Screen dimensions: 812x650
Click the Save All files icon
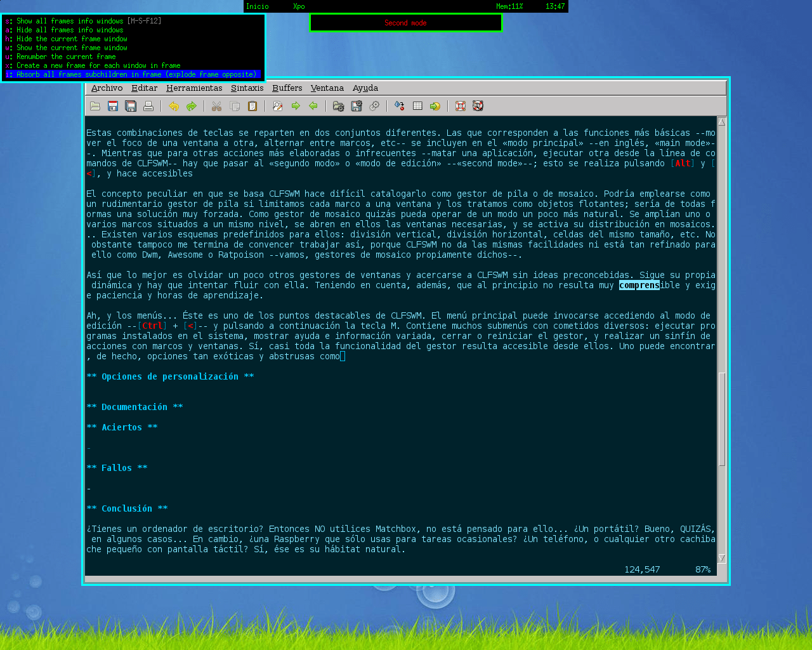pyautogui.click(x=131, y=106)
